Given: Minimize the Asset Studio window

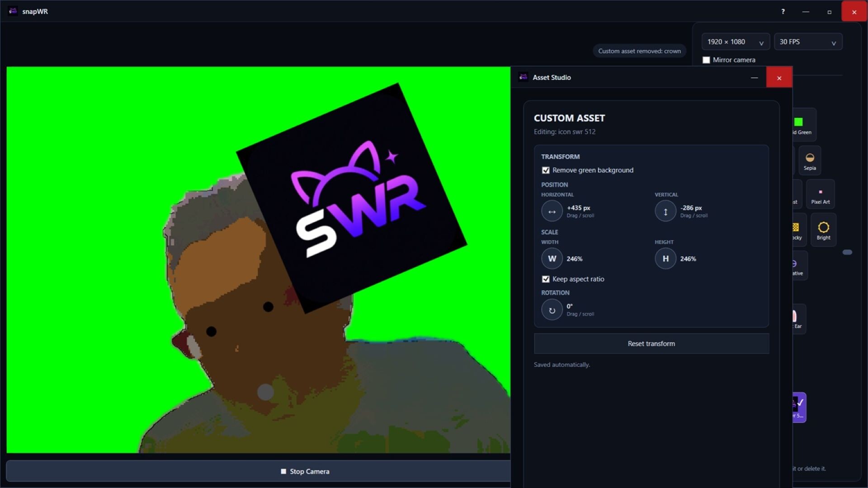Looking at the screenshot, I should point(754,78).
